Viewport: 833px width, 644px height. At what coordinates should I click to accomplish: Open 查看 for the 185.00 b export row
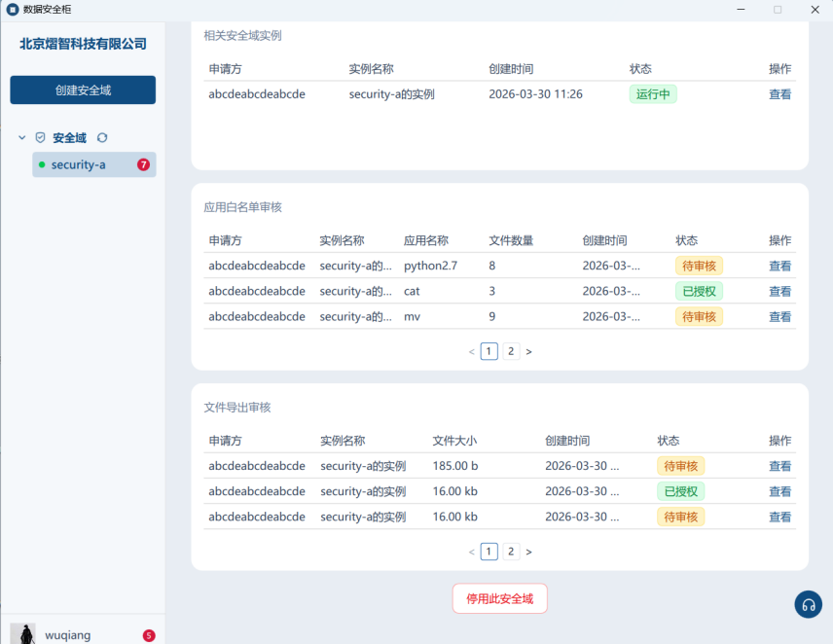point(779,466)
